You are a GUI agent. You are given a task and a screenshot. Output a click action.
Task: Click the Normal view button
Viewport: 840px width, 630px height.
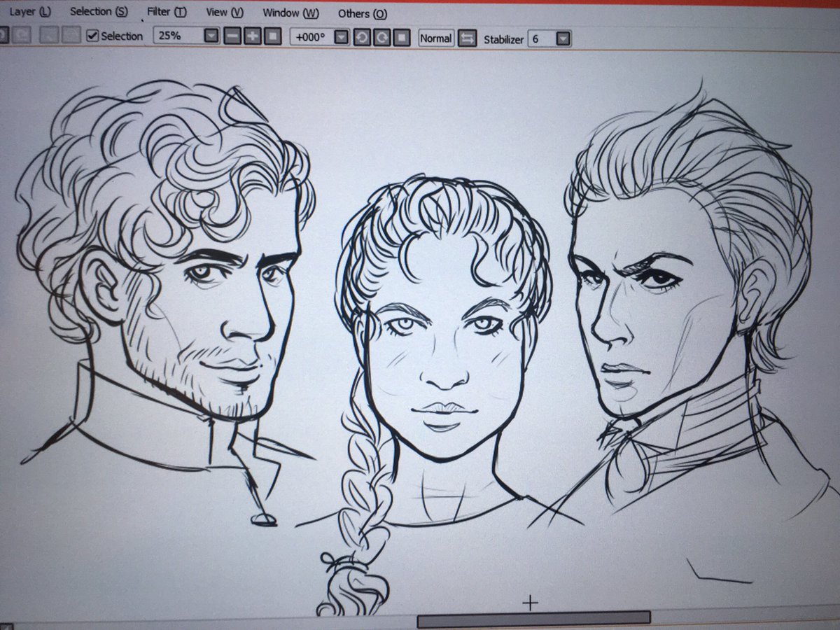(435, 38)
